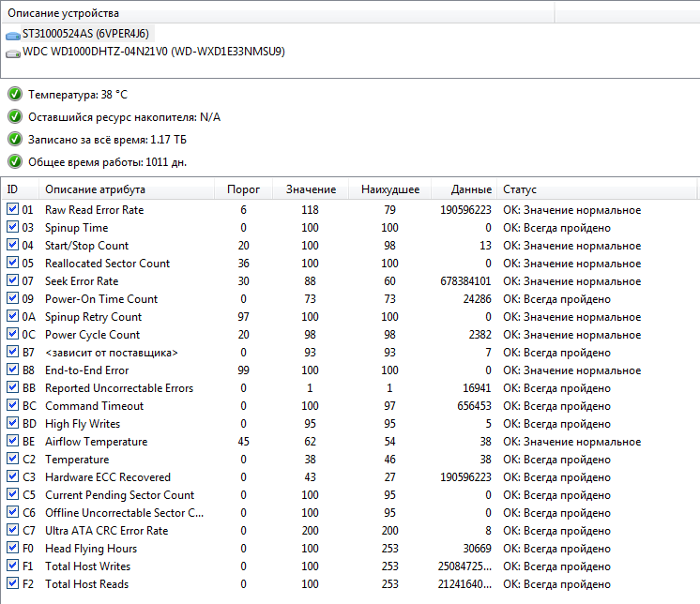This screenshot has width=700, height=604.
Task: Toggle the Total Host Reads checkbox
Action: [12, 584]
